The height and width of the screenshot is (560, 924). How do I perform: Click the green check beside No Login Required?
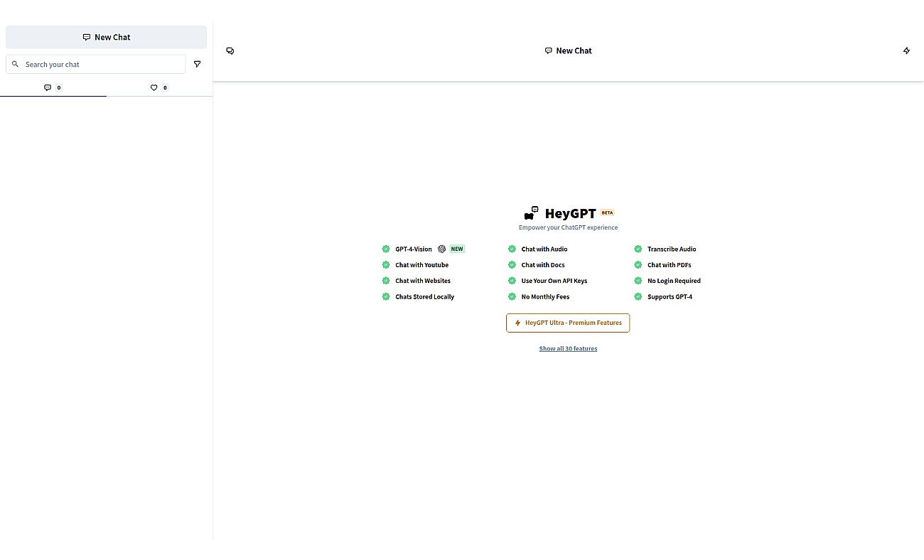point(638,281)
